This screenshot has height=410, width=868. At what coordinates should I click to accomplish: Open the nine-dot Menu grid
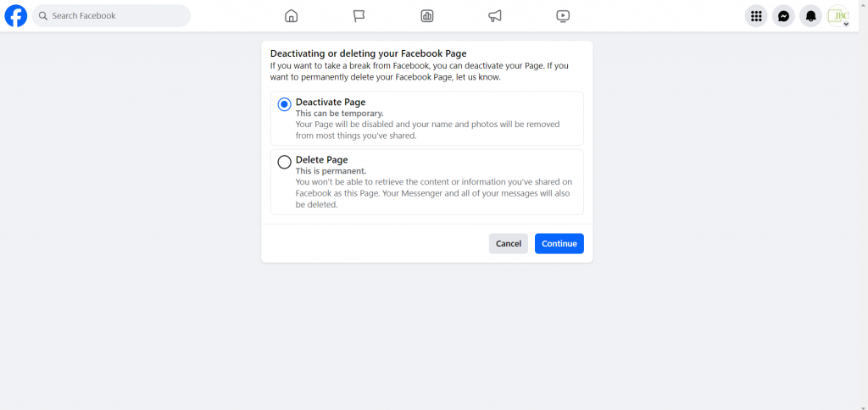point(756,16)
